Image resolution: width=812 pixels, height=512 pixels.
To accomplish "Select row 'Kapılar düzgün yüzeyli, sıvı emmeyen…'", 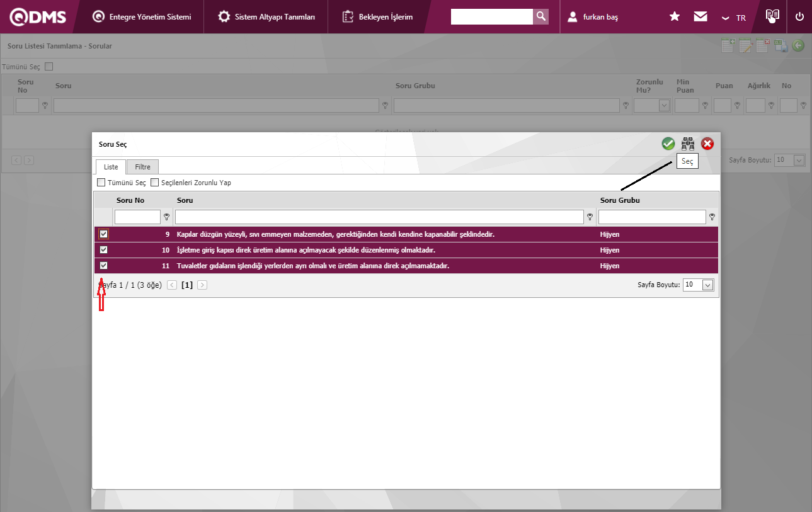I will (406, 234).
